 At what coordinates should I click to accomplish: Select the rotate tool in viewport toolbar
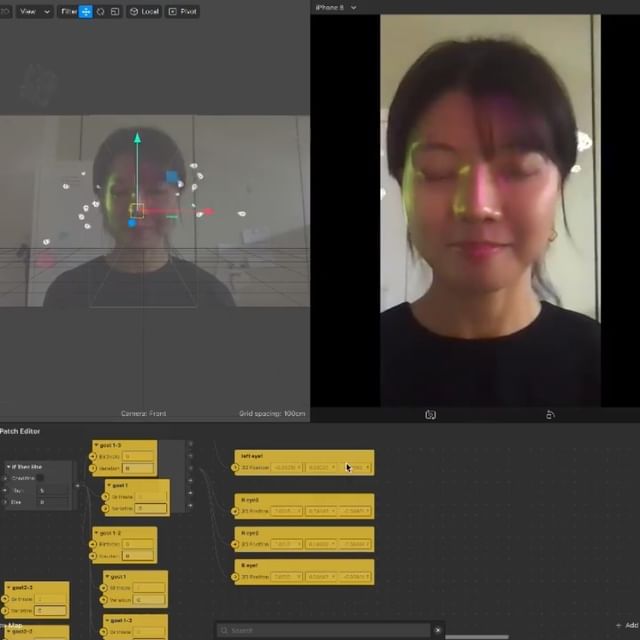click(x=100, y=12)
